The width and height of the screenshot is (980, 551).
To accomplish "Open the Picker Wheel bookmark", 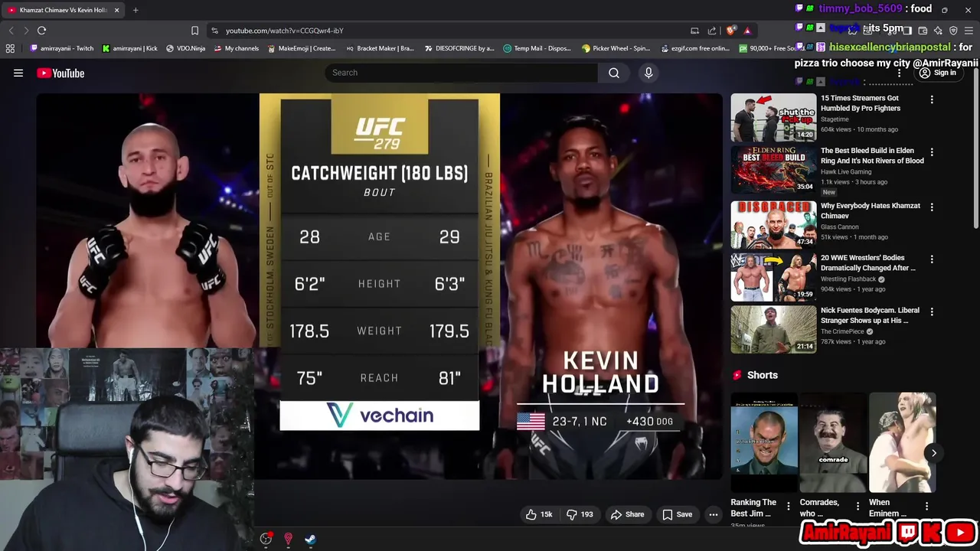I will click(x=616, y=48).
